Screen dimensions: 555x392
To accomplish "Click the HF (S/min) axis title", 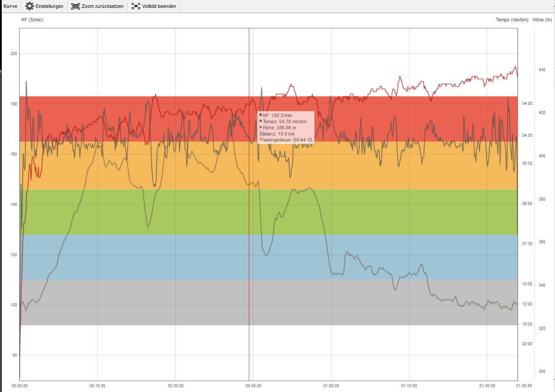I will point(32,20).
